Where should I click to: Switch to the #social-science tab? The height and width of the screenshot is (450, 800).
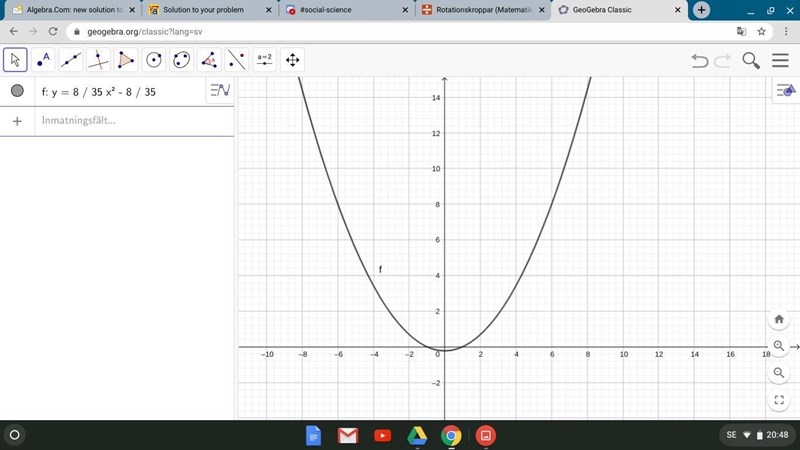click(x=340, y=10)
